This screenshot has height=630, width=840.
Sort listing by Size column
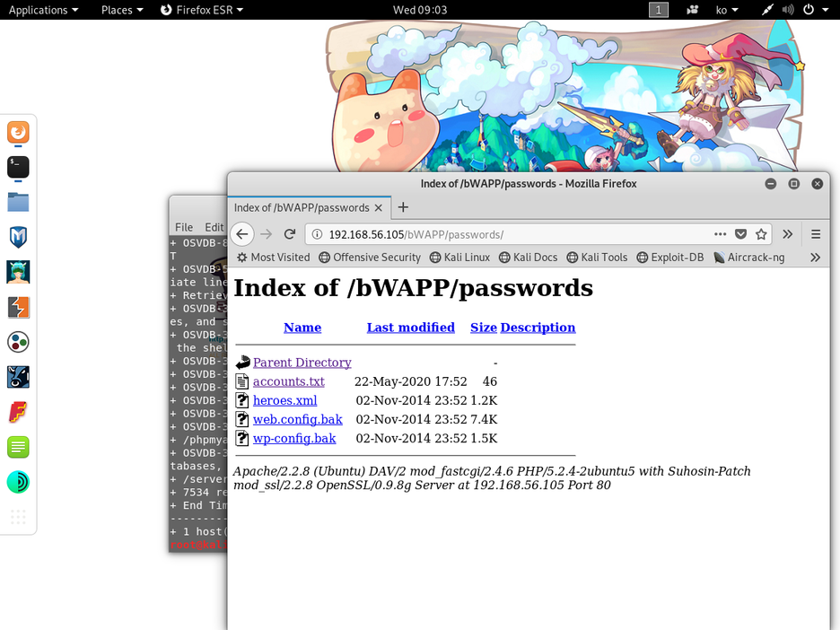pyautogui.click(x=483, y=328)
